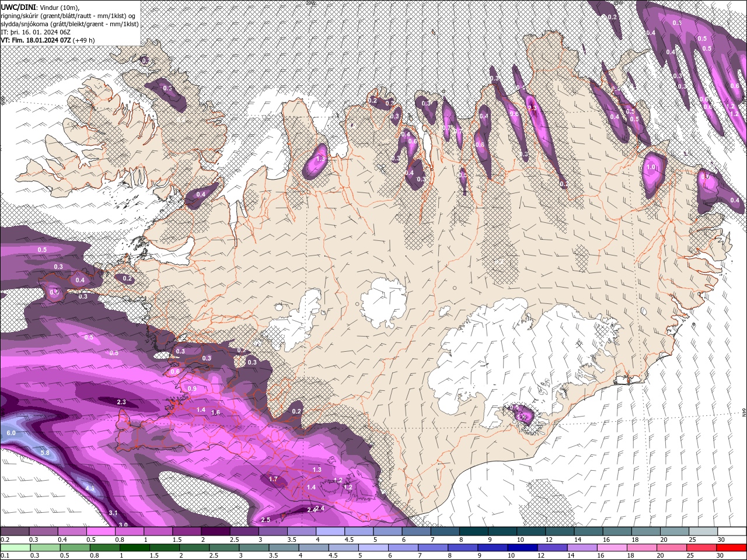Click the 0.2–0.3 swatch in the purple legend row
This screenshot has height=560, width=747.
[x=15, y=531]
